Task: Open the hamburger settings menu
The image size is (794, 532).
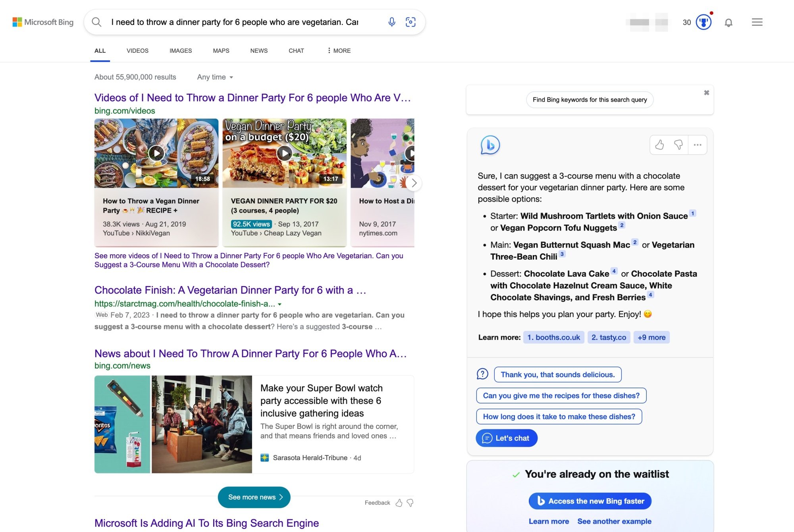Action: (x=757, y=22)
